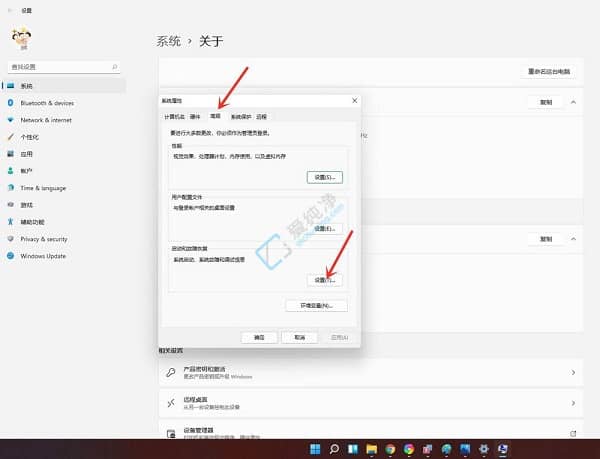Open Privacy & security settings
This screenshot has height=459, width=600.
pyautogui.click(x=64, y=239)
